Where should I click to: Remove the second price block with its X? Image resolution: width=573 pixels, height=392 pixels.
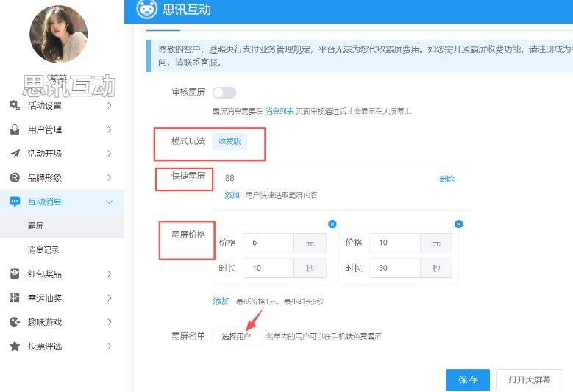(458, 224)
